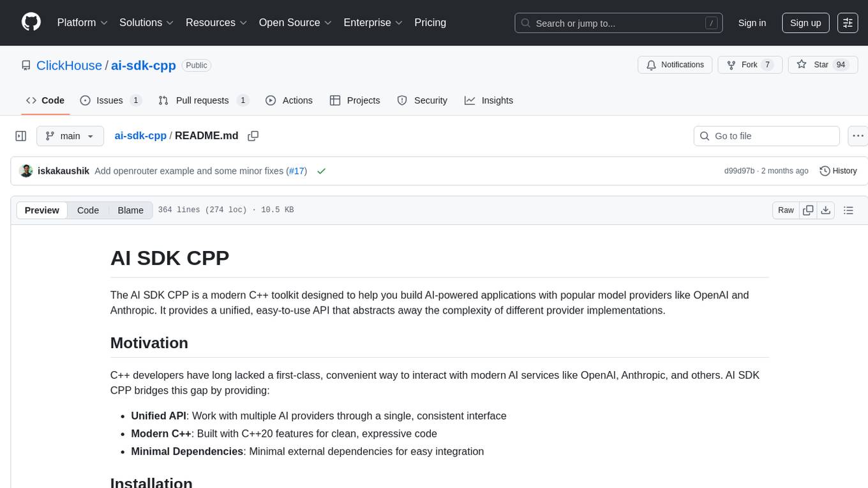Image resolution: width=868 pixels, height=488 pixels.
Task: Open the openrouter example commit message
Action: (x=190, y=171)
